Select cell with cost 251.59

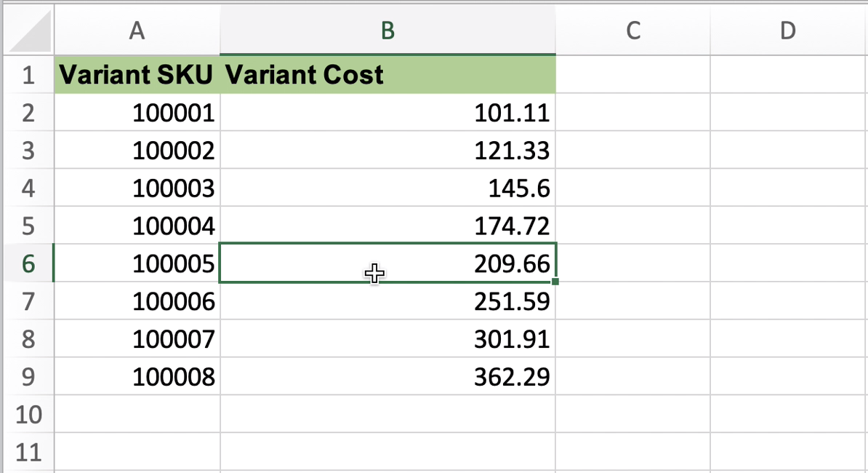(387, 301)
